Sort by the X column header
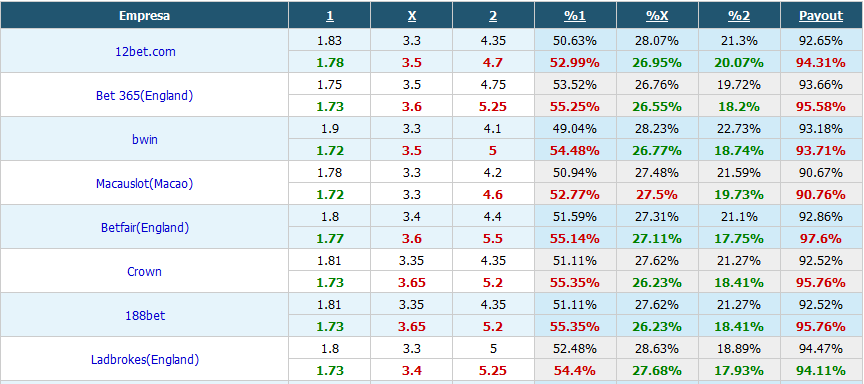This screenshot has height=384, width=864. tap(412, 15)
